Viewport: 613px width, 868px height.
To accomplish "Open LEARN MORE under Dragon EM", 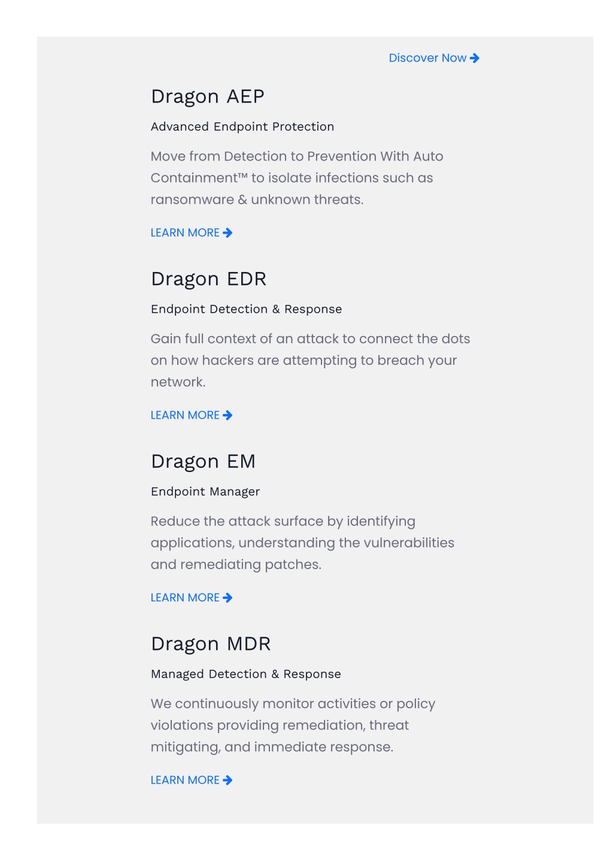I will 192,597.
